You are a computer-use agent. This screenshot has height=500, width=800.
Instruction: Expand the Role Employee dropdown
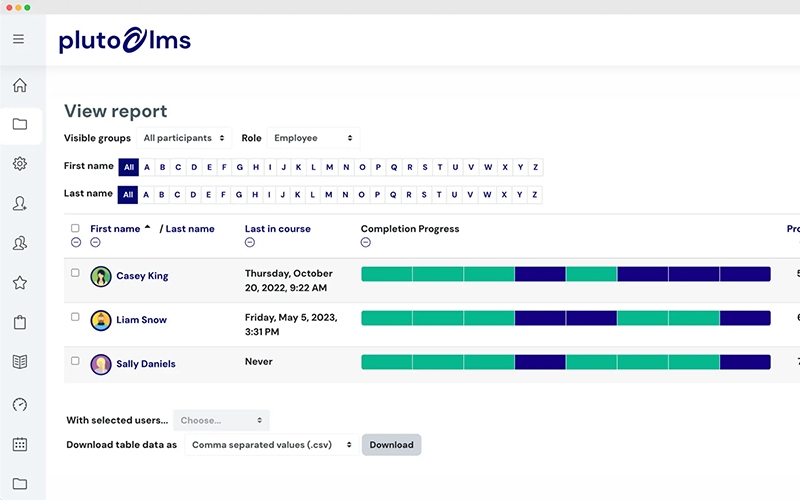(313, 138)
